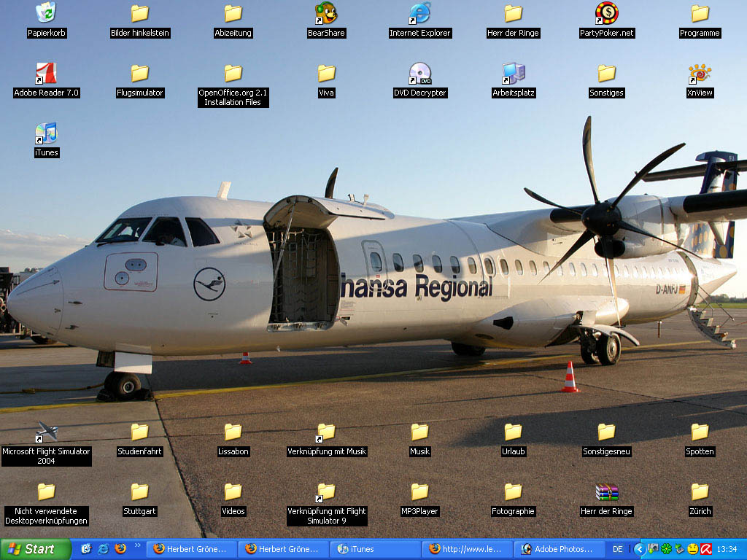The height and width of the screenshot is (560, 747).
Task: Open Adobe Reader 7.0 shortcut
Action: (47, 73)
